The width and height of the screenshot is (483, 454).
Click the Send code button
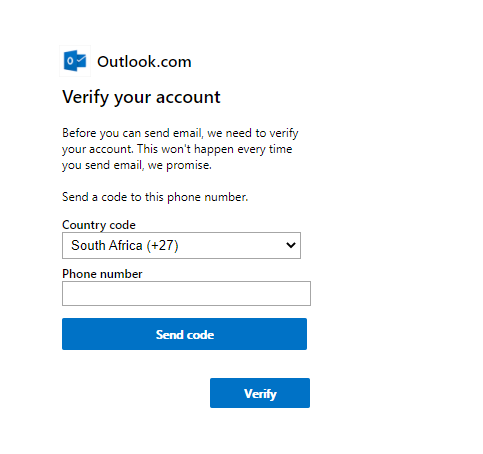(x=184, y=334)
